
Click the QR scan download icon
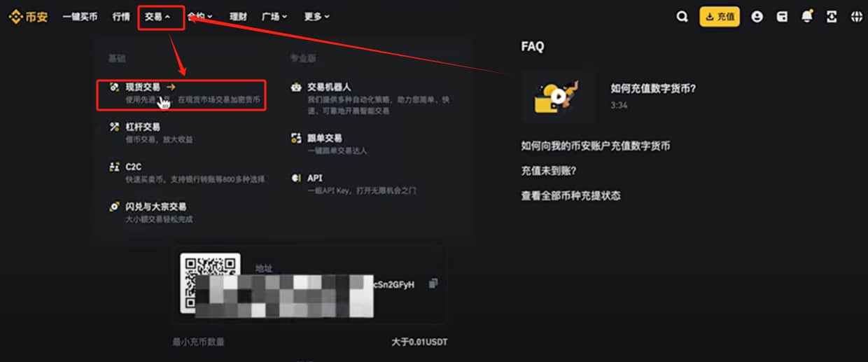pyautogui.click(x=832, y=17)
